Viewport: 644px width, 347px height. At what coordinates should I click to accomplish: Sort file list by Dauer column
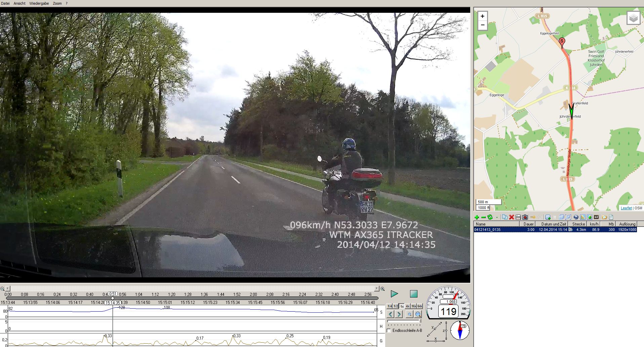coord(528,224)
